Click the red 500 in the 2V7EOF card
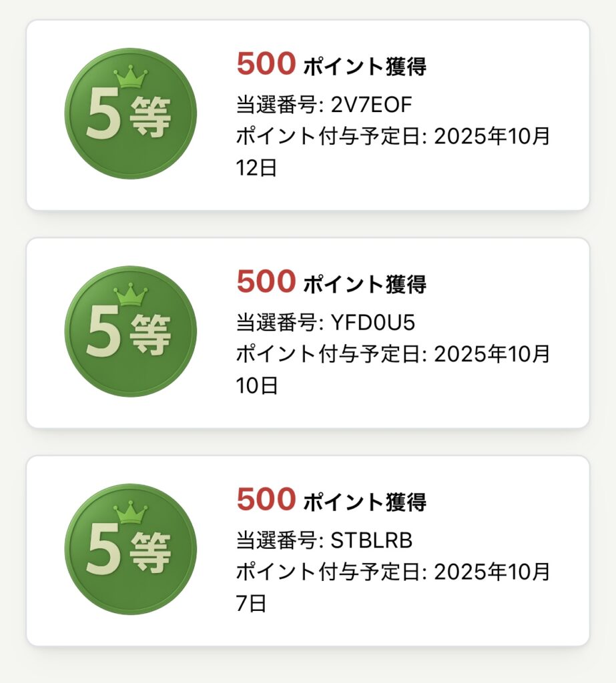 point(266,65)
